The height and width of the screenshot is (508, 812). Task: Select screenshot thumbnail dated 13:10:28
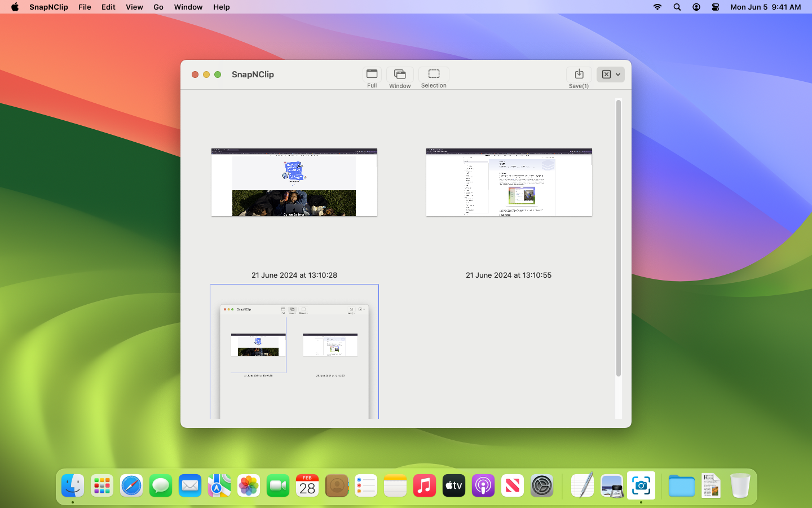294,182
